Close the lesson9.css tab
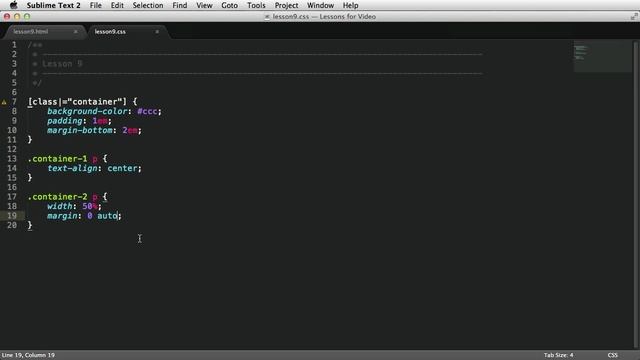The width and height of the screenshot is (640, 360). click(157, 31)
